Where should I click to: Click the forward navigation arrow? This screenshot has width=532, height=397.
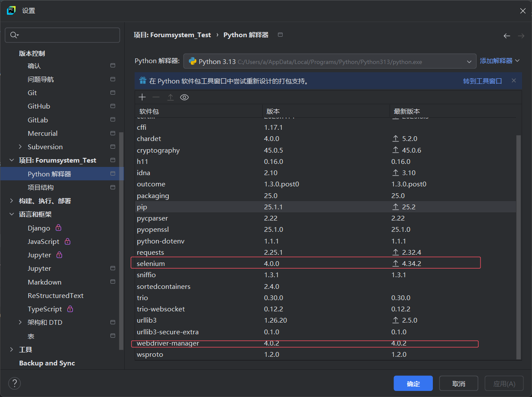521,36
